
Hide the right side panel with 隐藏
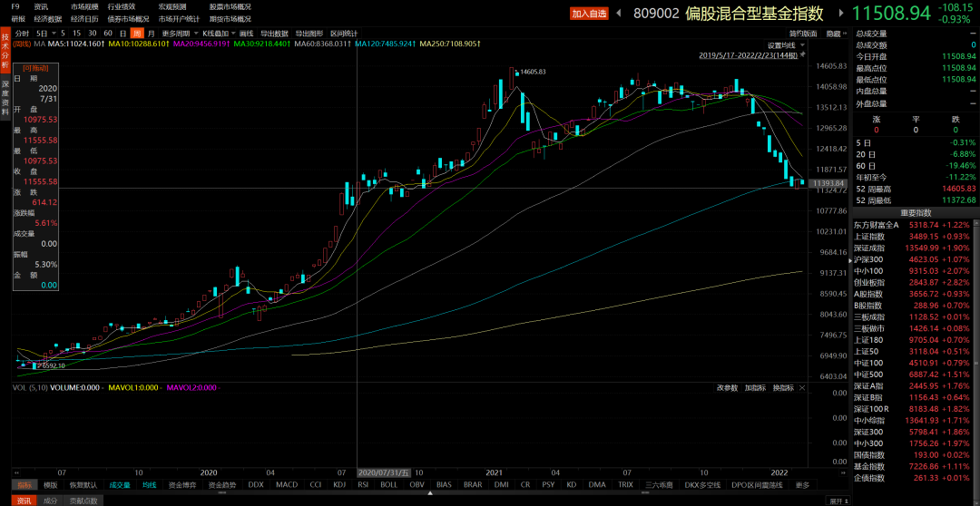[x=836, y=34]
